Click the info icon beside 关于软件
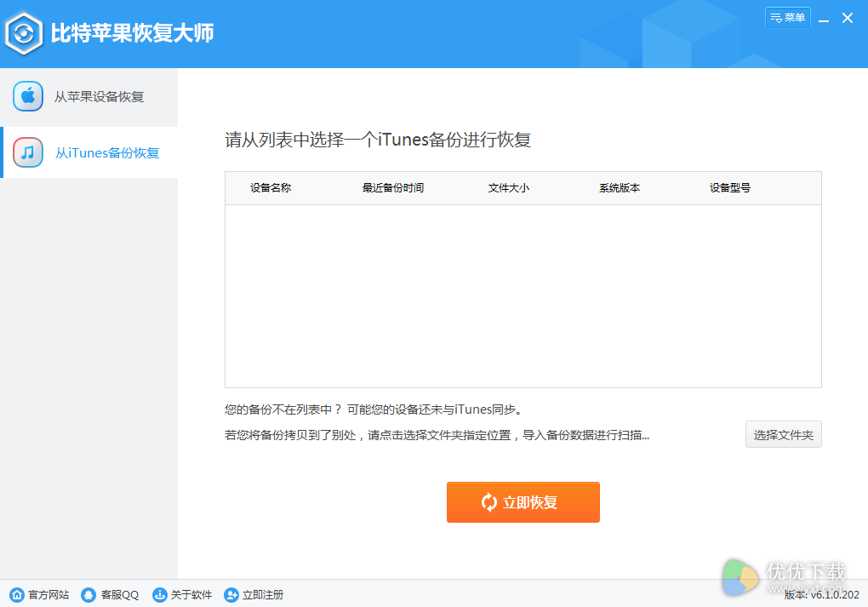868x607 pixels. (x=159, y=595)
